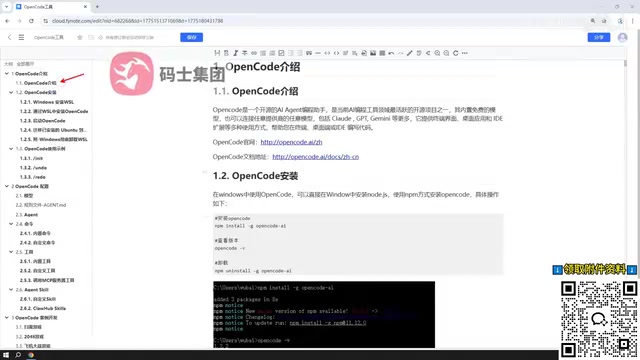
Task: Open the opencode.ai/zh official site link
Action: tap(291, 142)
